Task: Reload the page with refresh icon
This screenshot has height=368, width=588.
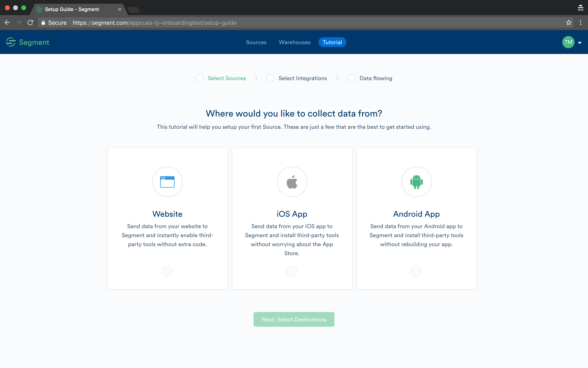Action: [30, 23]
